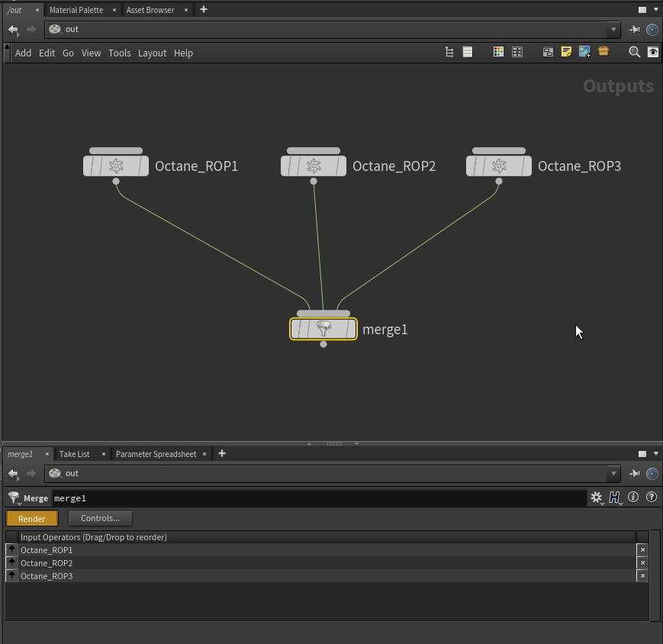The height and width of the screenshot is (644, 663).
Task: Collapse pane divider up arrow
Action: (x=310, y=443)
